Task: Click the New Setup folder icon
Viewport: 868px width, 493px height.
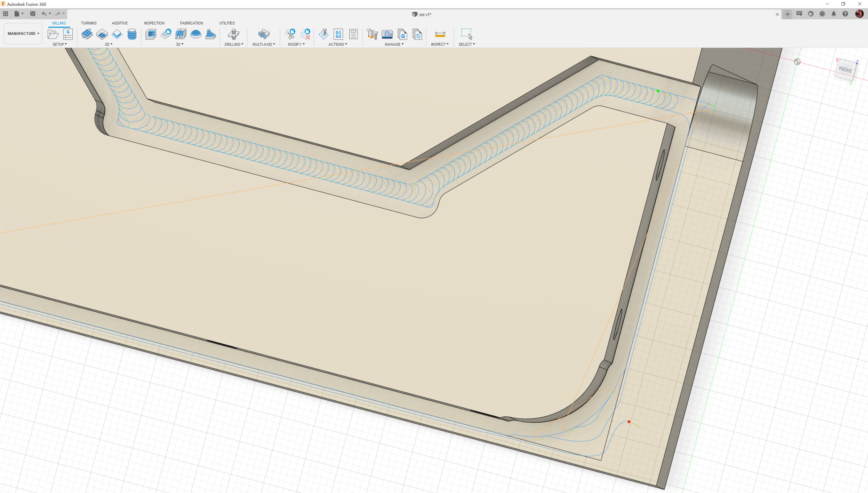Action: [53, 34]
